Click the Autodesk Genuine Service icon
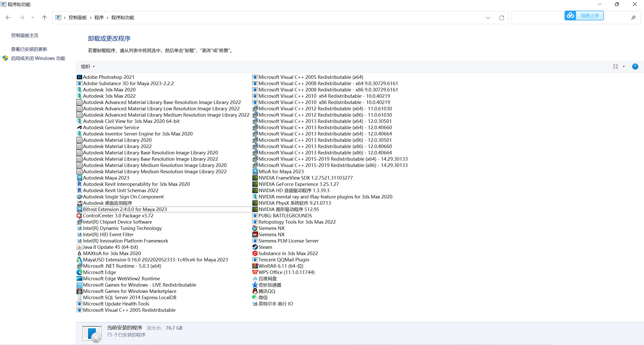This screenshot has width=644, height=345. (79, 127)
